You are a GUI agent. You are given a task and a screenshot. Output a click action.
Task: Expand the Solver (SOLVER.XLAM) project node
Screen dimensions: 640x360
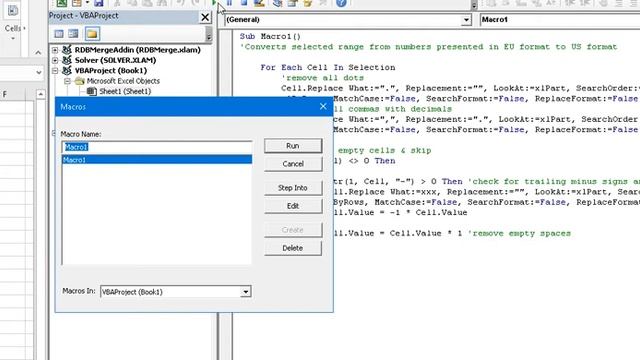55,60
